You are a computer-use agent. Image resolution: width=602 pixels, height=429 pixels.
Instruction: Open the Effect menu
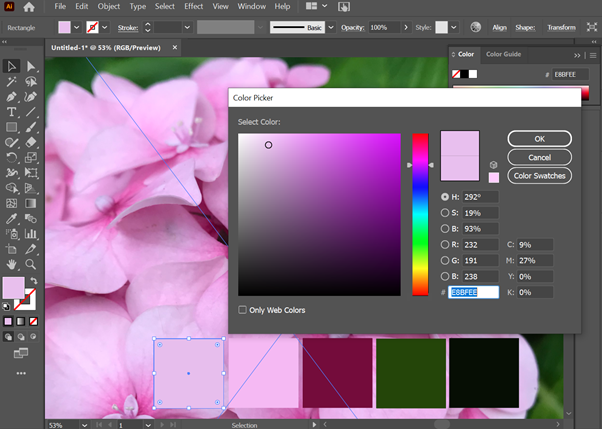click(194, 7)
